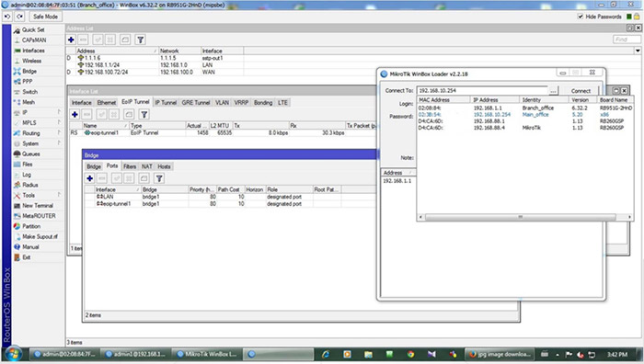
Task: Click Make Supout.rif
Action: pos(40,236)
